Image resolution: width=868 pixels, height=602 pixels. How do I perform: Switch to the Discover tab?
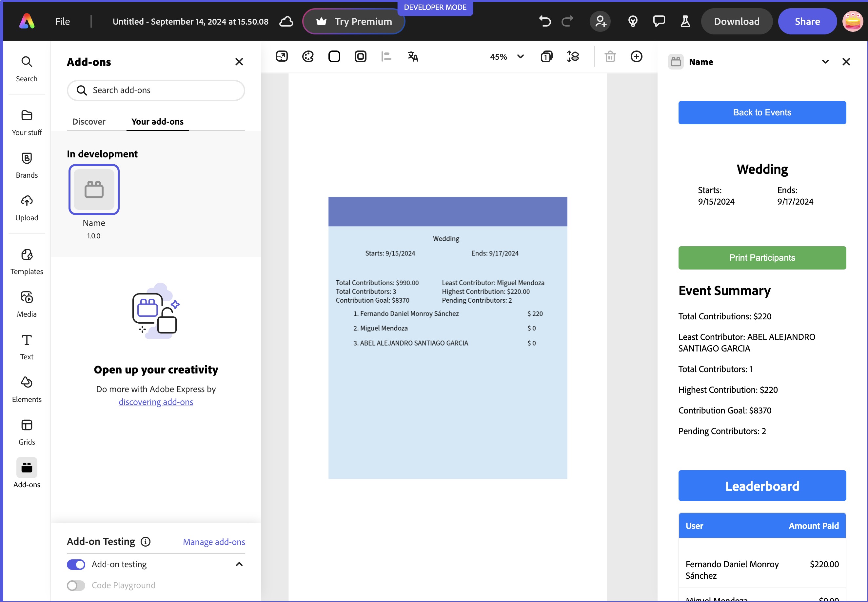click(89, 121)
